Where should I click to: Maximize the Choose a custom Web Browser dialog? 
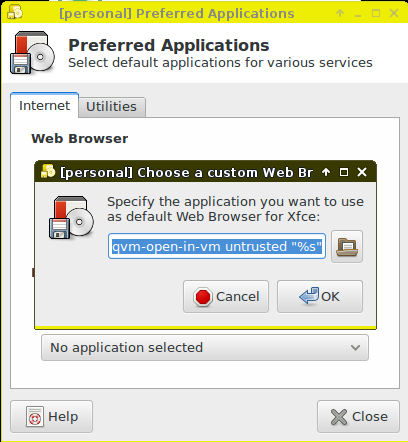(344, 172)
